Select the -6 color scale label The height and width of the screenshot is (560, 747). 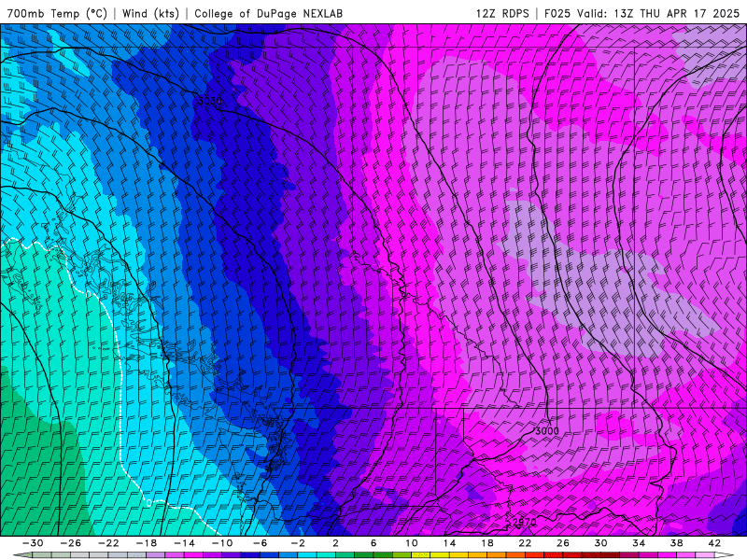tap(260, 543)
